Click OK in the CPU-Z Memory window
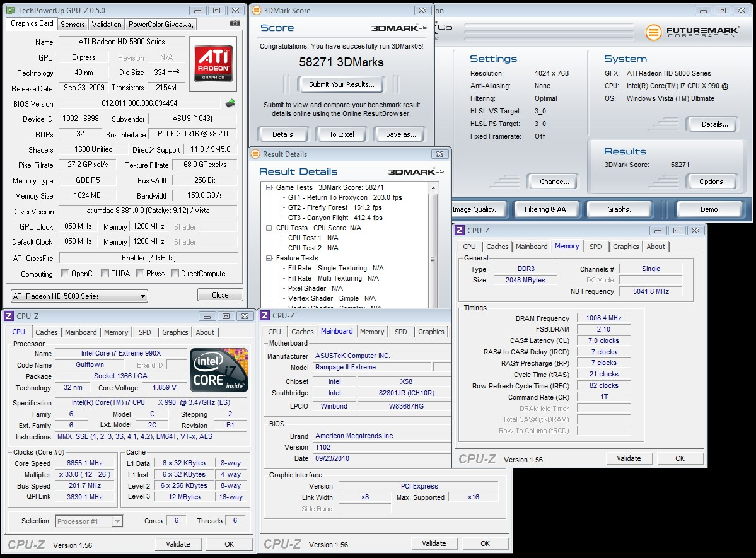This screenshot has width=756, height=558. (x=680, y=458)
